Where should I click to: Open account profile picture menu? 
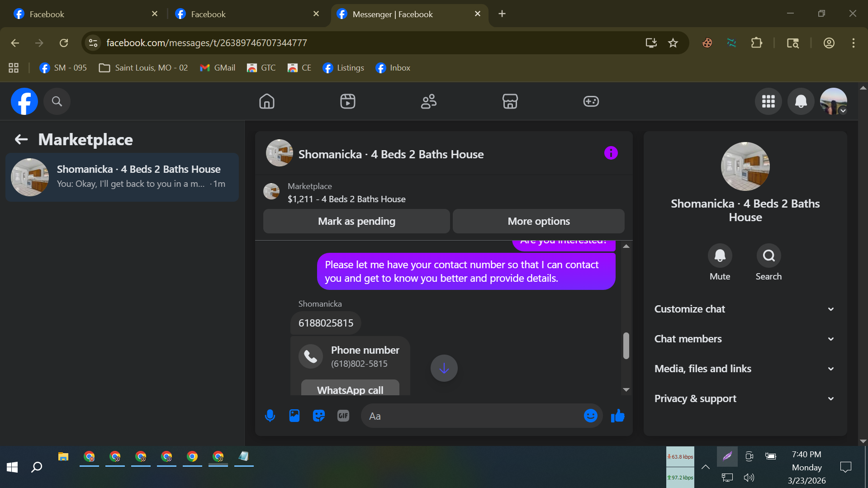coord(834,101)
